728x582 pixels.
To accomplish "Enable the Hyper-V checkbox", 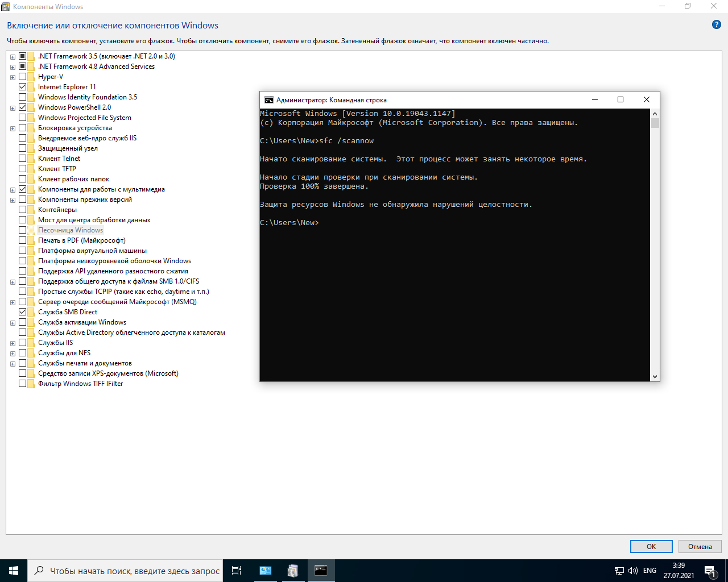I will point(23,77).
